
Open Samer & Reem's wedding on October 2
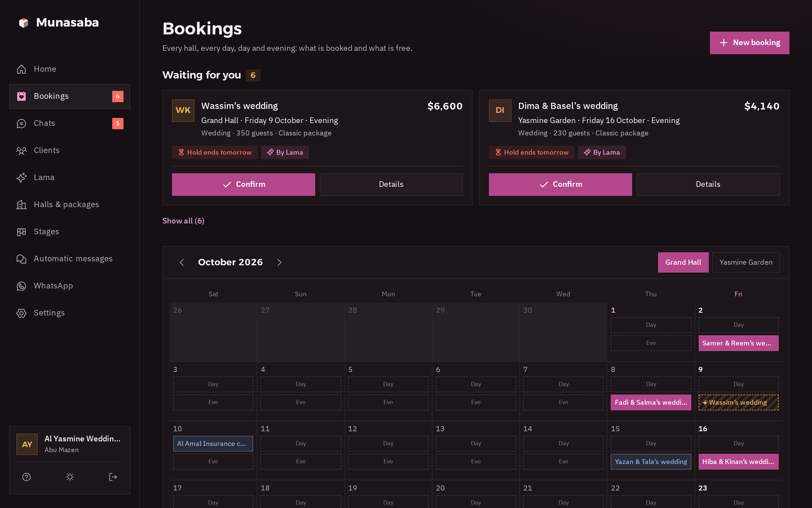[738, 343]
